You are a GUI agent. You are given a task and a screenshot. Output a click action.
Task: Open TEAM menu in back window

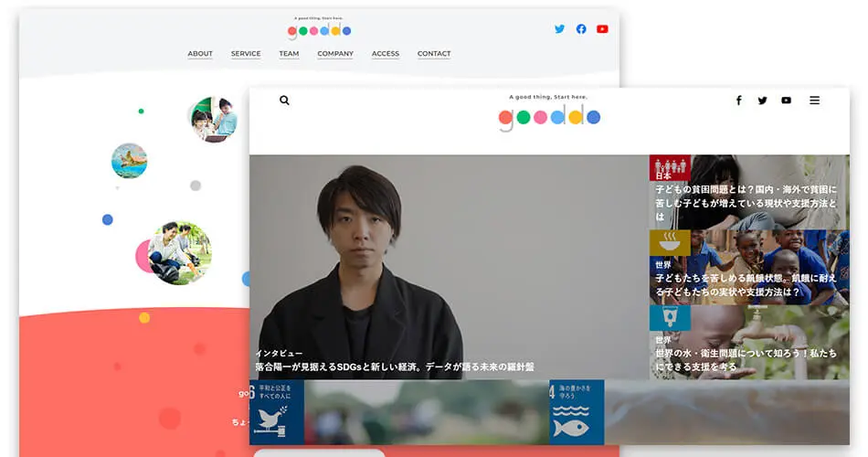coord(289,54)
